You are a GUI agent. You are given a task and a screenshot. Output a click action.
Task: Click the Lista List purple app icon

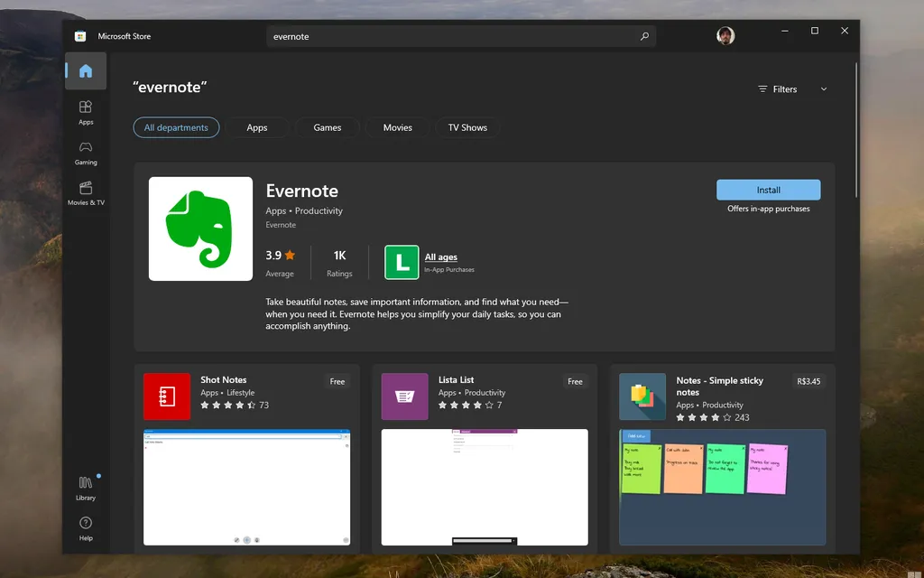(405, 396)
